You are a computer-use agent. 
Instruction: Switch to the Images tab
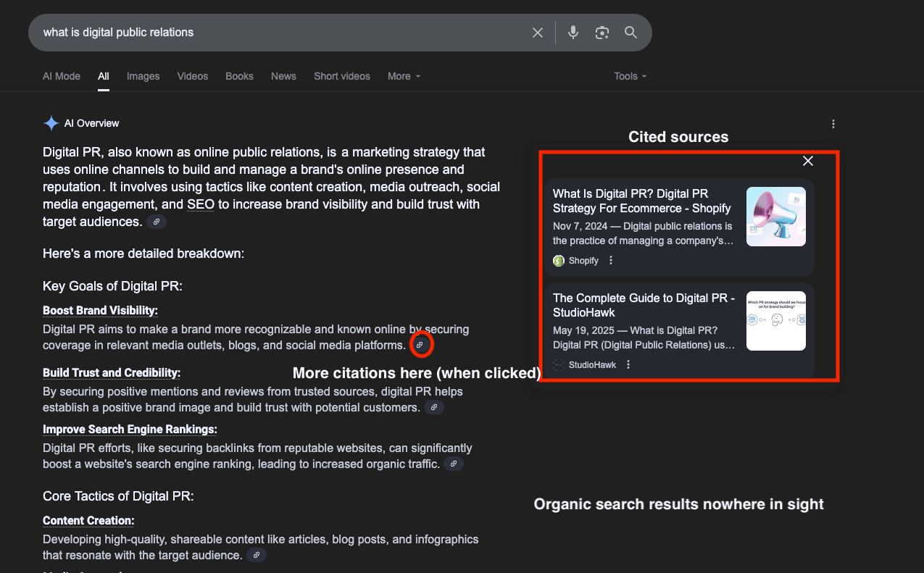tap(143, 76)
